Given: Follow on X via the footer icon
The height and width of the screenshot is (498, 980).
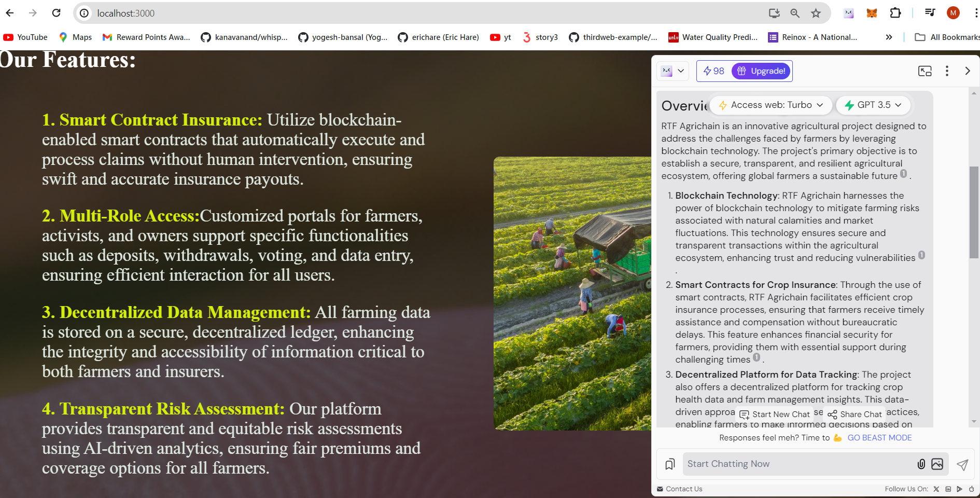Looking at the screenshot, I should coord(936,489).
